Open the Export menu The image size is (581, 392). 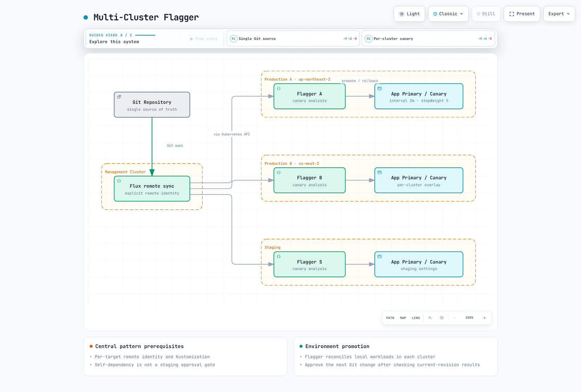[559, 14]
